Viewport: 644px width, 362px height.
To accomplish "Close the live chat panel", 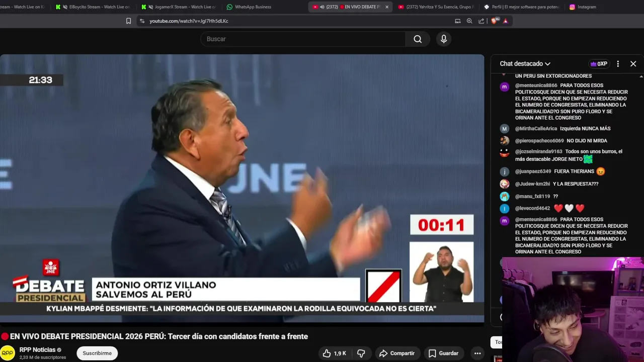I will click(633, 64).
